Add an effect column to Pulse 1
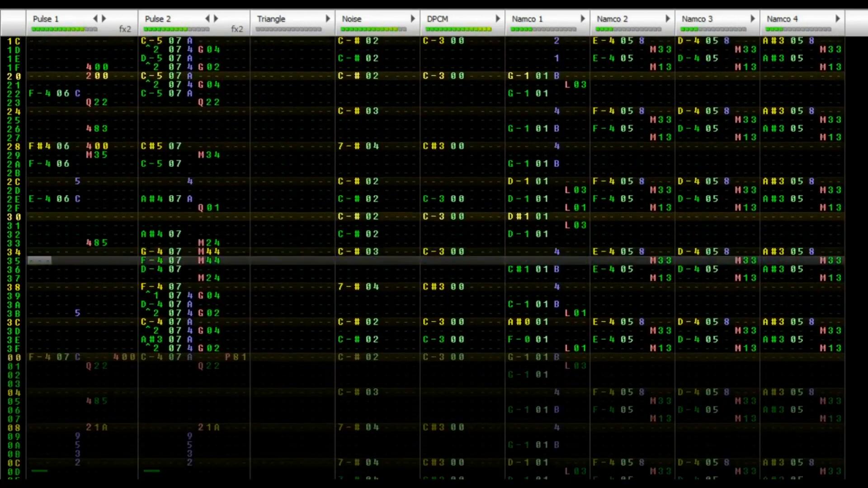The height and width of the screenshot is (488, 868). point(104,19)
